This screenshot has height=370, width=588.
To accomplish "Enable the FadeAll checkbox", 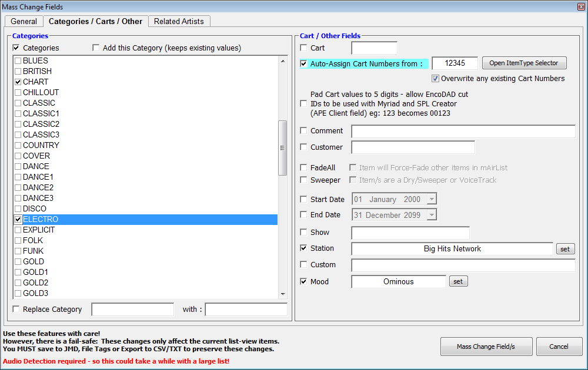I will [303, 168].
